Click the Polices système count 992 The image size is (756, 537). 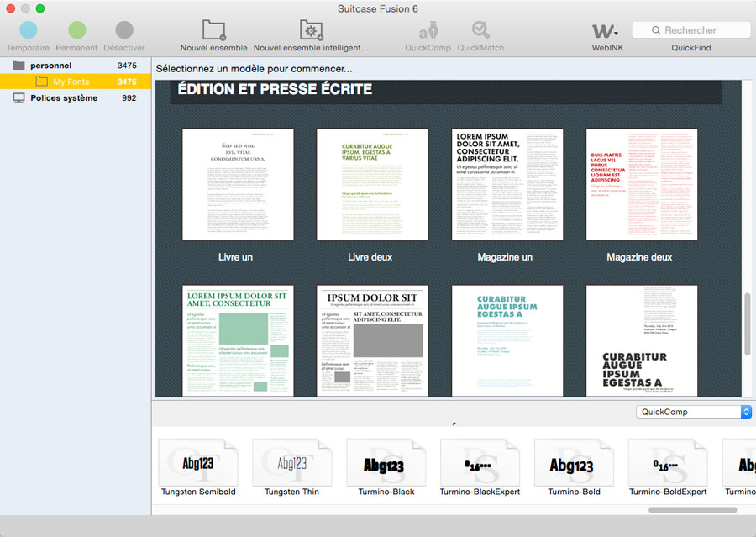[129, 98]
